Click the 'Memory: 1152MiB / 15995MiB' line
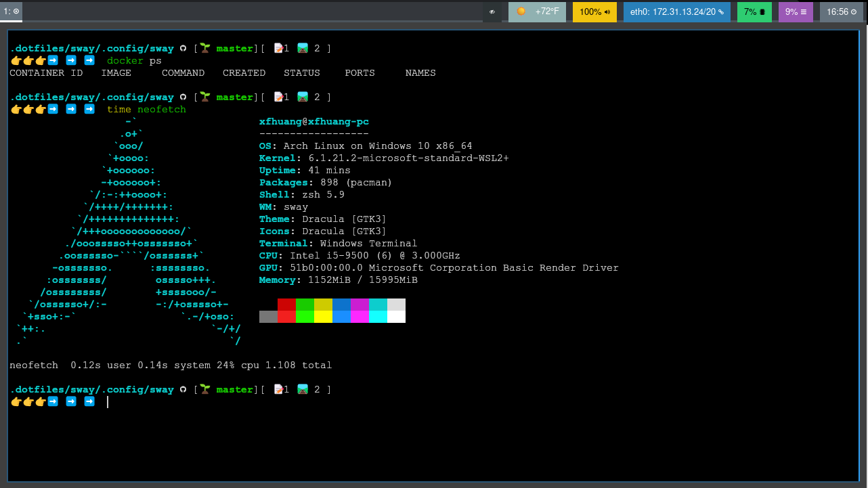868x488 pixels. tap(339, 280)
